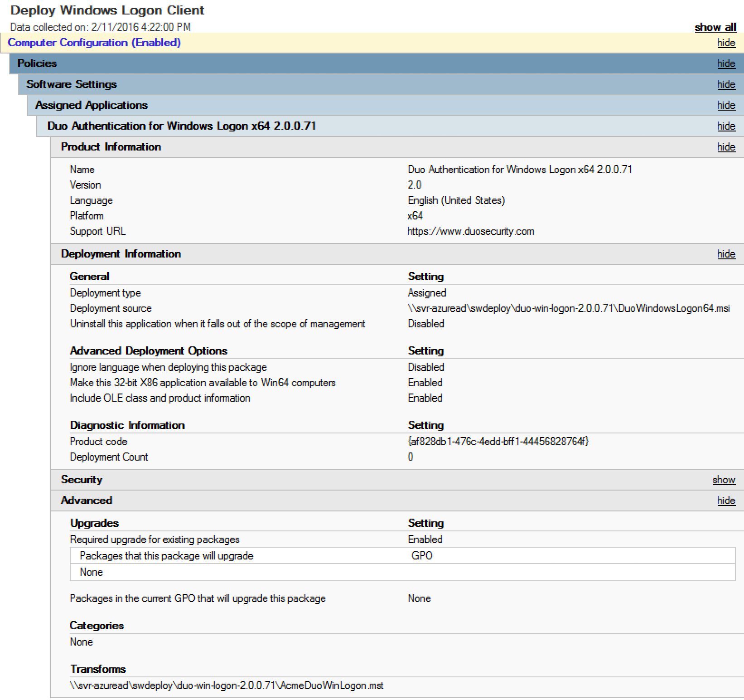Click the AcmeDuoWinLogon.mst transforms path
The width and height of the screenshot is (744, 700).
tap(226, 685)
